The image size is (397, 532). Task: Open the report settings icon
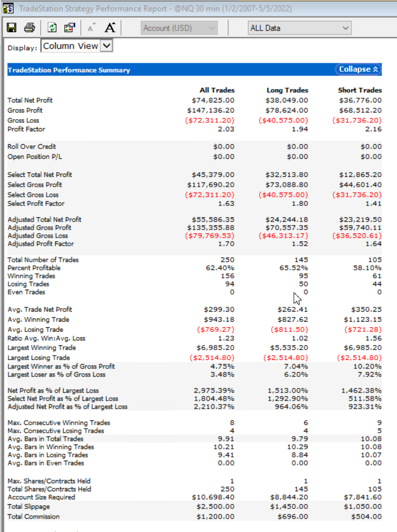tap(69, 28)
